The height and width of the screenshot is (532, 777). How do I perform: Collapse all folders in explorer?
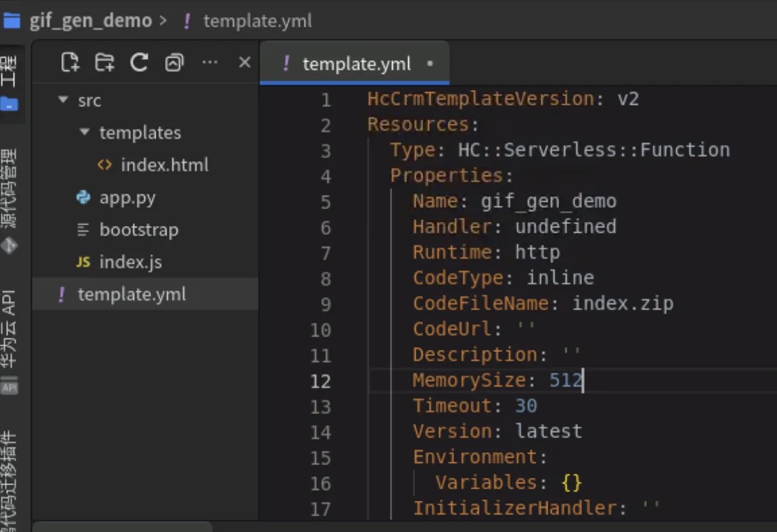pyautogui.click(x=175, y=63)
